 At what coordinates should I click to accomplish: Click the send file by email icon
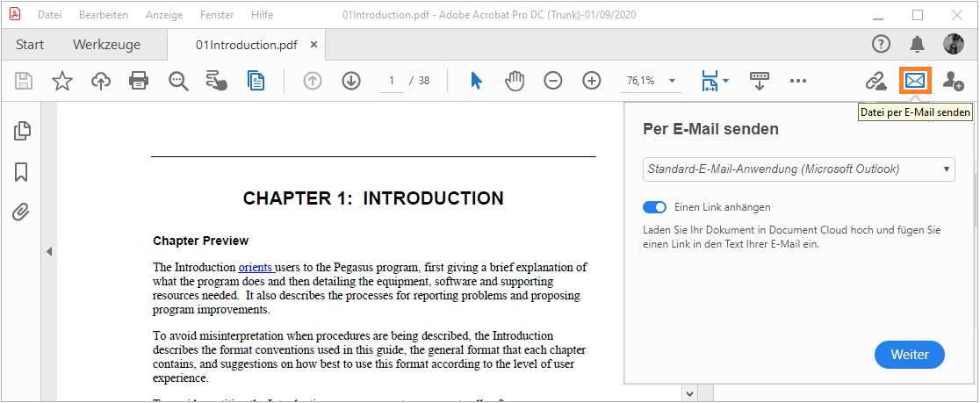915,81
